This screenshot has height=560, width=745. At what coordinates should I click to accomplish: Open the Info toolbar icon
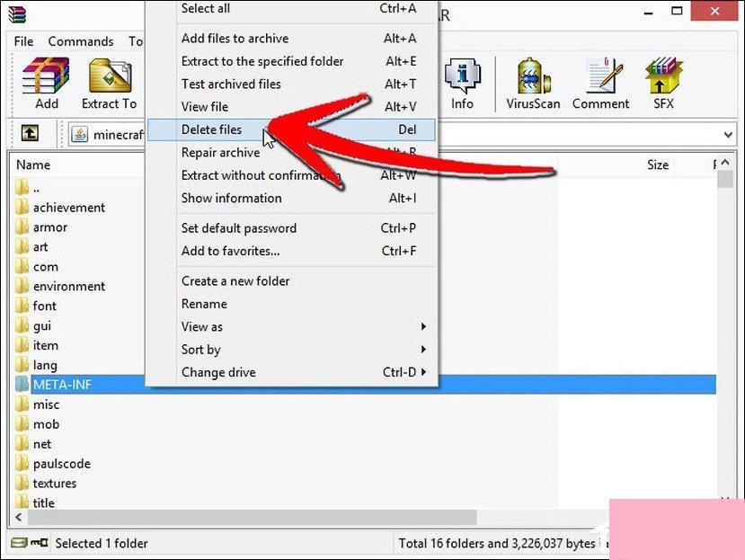pos(462,76)
